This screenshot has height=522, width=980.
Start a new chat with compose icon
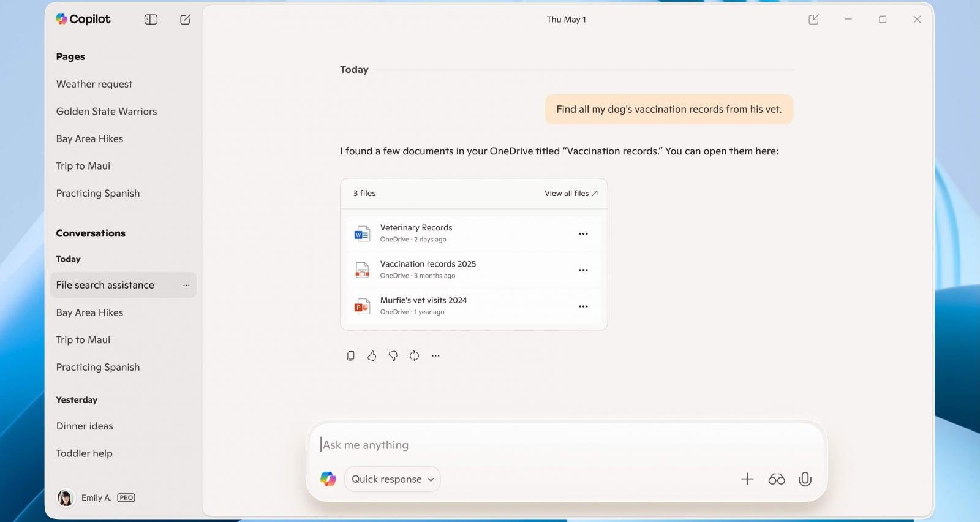coord(185,20)
